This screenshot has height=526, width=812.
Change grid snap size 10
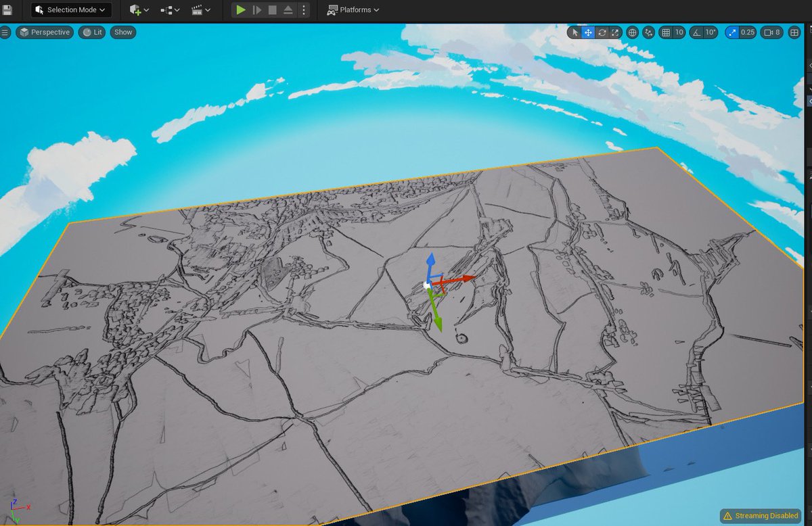pos(679,32)
